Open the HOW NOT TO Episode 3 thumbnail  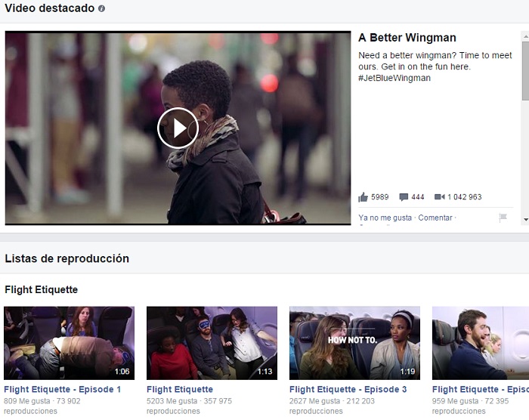point(354,342)
